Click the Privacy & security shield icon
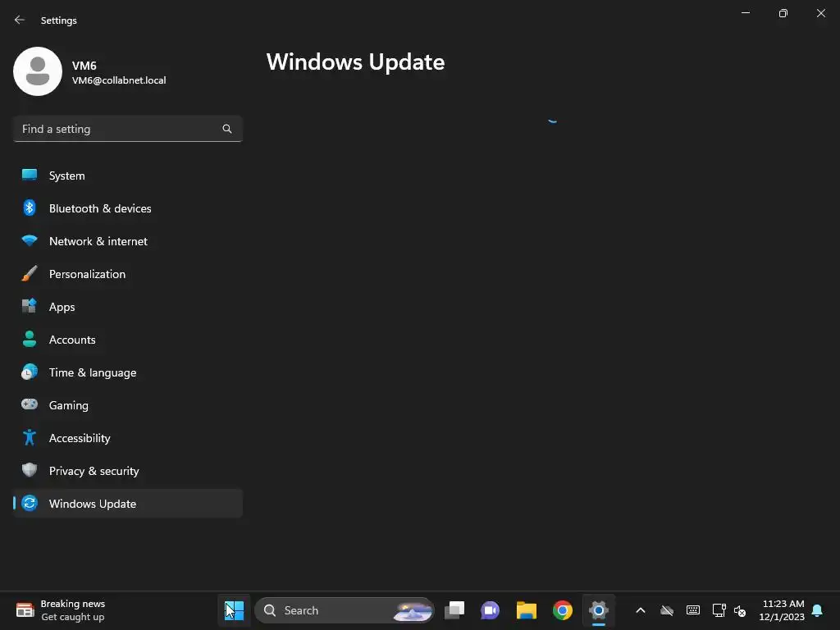The height and width of the screenshot is (630, 840). [x=30, y=470]
